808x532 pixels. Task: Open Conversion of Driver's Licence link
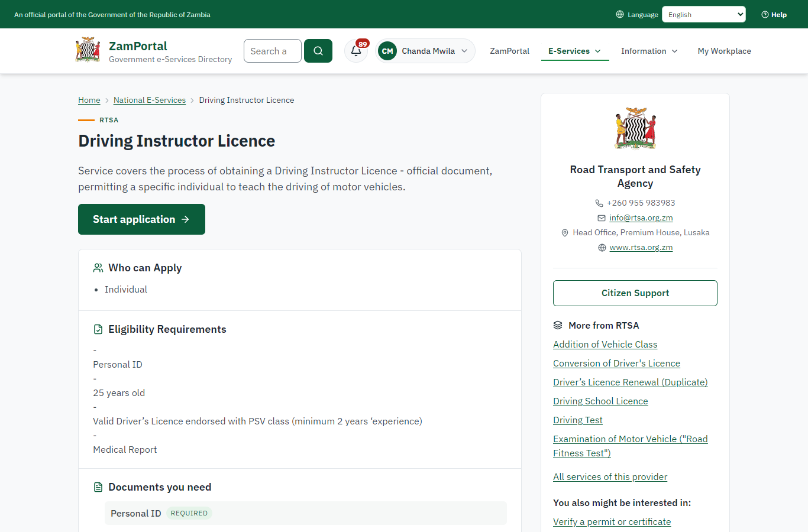click(616, 364)
